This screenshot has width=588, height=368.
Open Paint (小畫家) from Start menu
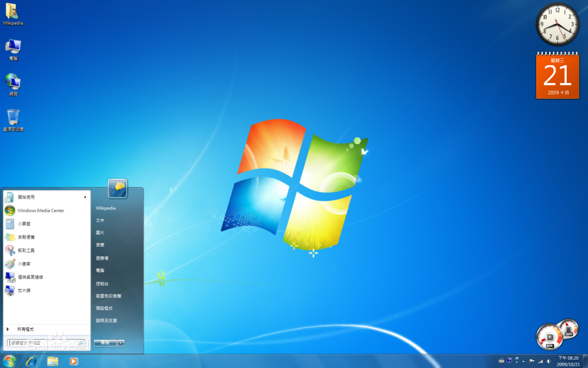point(25,264)
